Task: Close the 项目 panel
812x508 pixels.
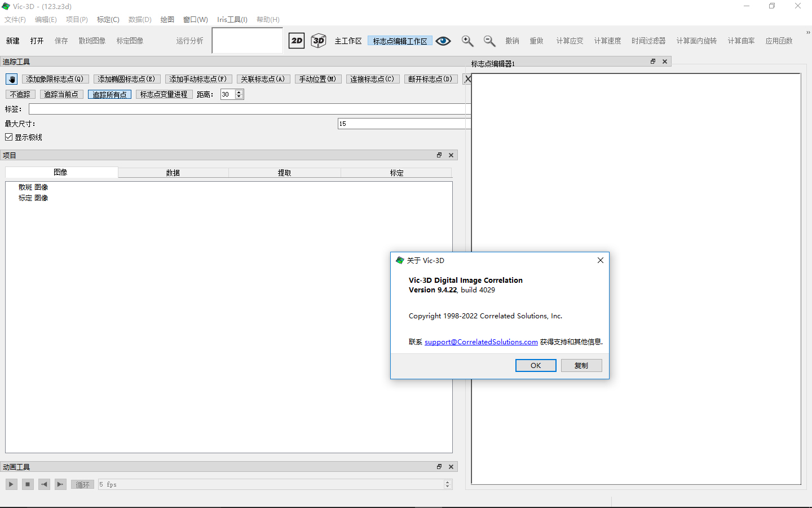Action: tap(451, 155)
